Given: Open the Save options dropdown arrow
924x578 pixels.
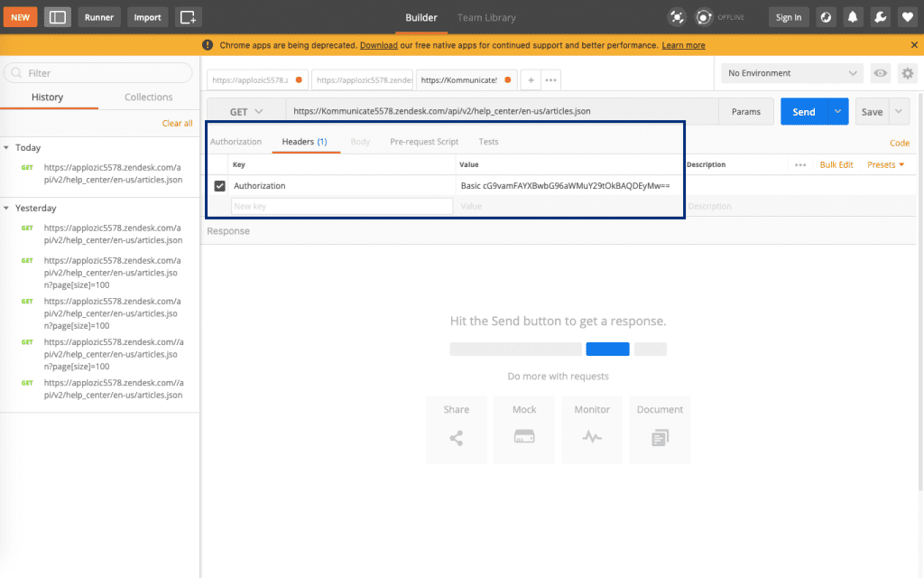Looking at the screenshot, I should 899,111.
